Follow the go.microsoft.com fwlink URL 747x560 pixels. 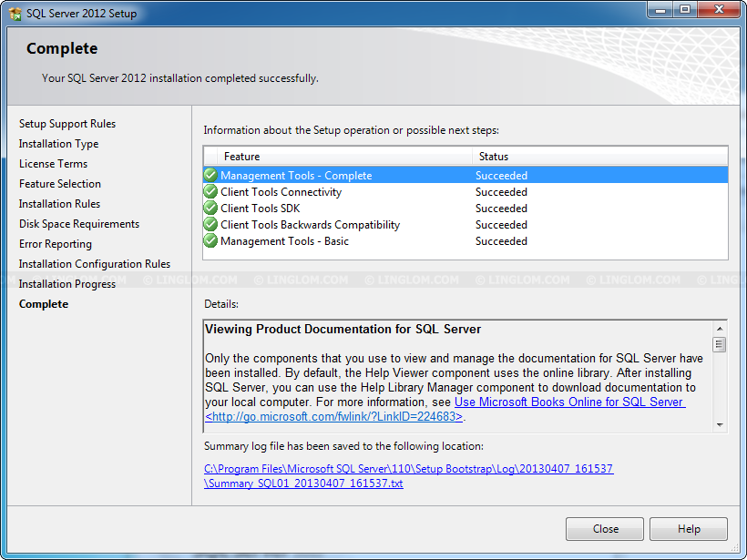coord(334,417)
